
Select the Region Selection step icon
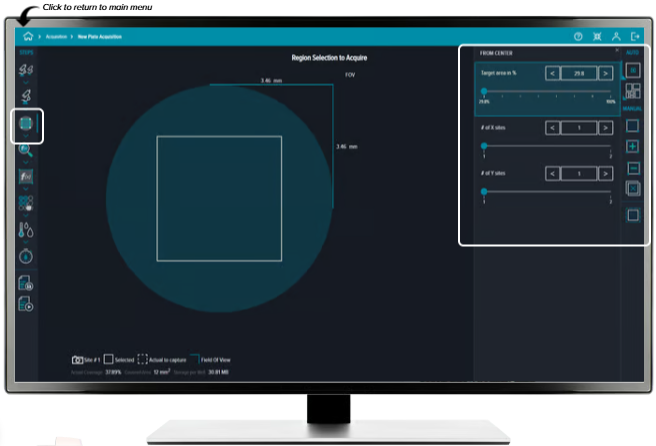26,123
